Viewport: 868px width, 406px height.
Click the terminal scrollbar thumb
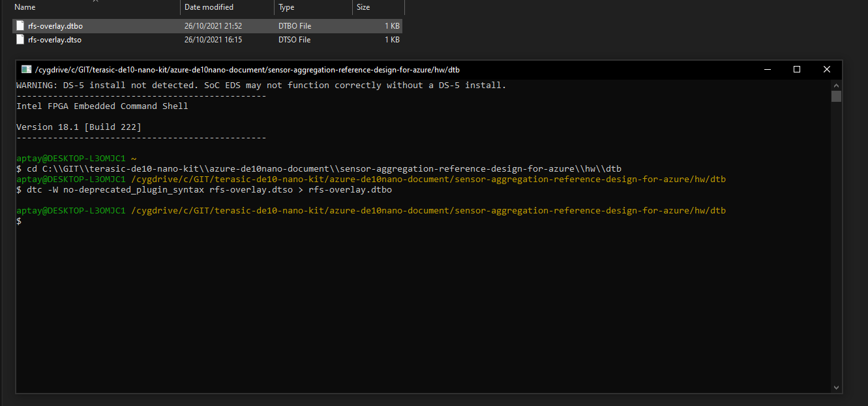coord(836,97)
